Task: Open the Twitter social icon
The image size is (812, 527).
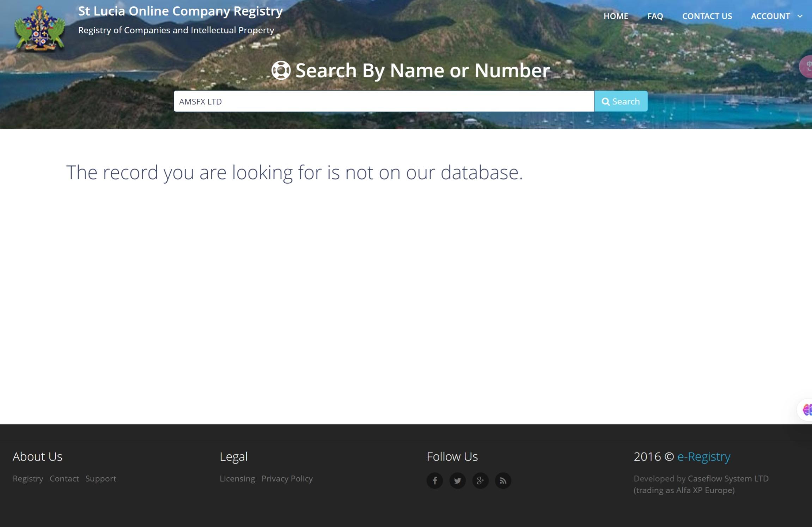Action: click(x=457, y=480)
